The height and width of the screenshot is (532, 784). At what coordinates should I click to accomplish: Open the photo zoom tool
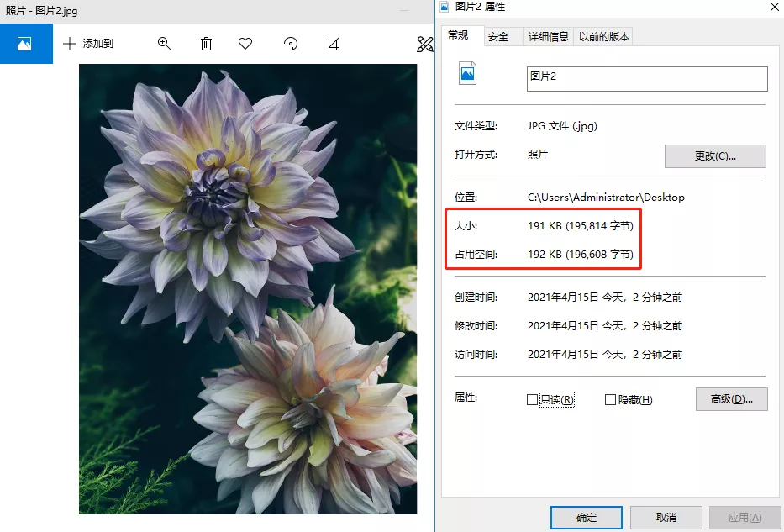[165, 44]
